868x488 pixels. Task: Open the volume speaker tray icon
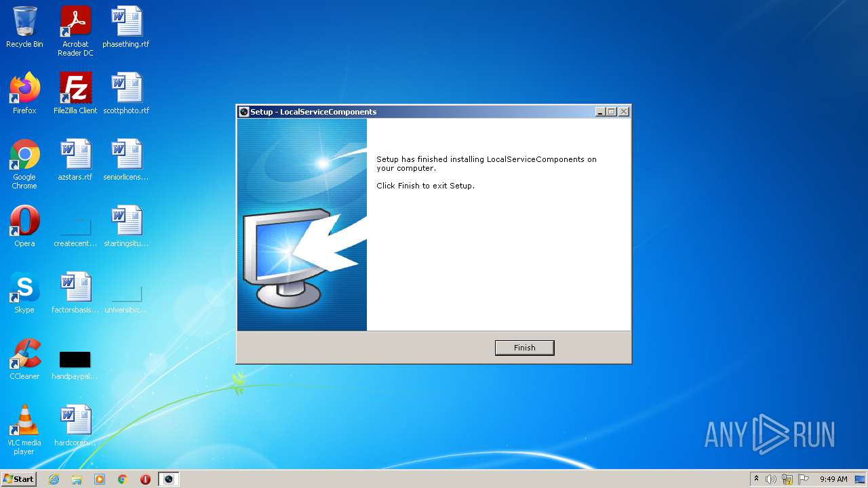pos(771,479)
